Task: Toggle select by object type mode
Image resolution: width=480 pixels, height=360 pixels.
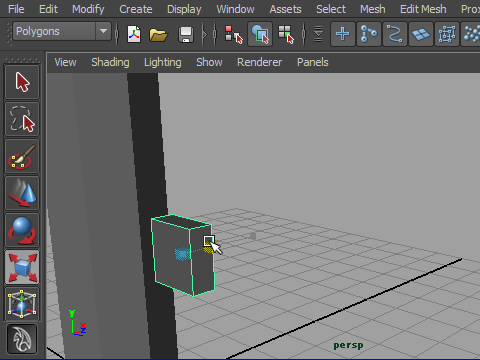Action: click(x=260, y=34)
